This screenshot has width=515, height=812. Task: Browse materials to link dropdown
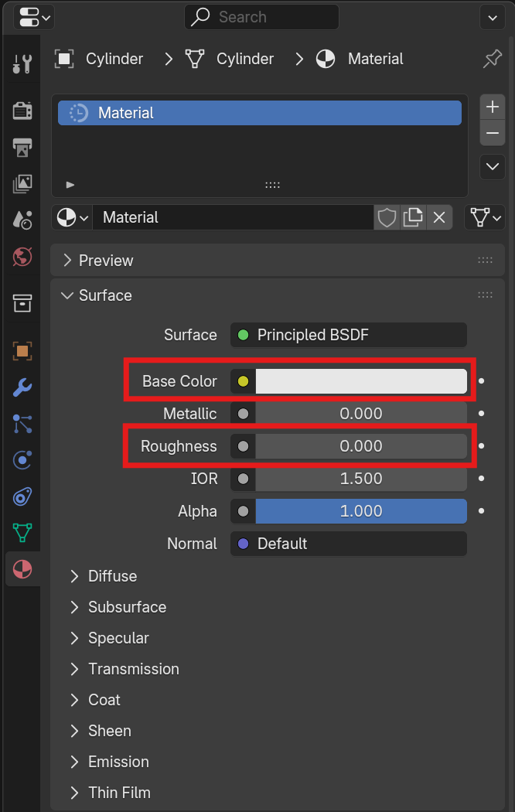(x=72, y=217)
